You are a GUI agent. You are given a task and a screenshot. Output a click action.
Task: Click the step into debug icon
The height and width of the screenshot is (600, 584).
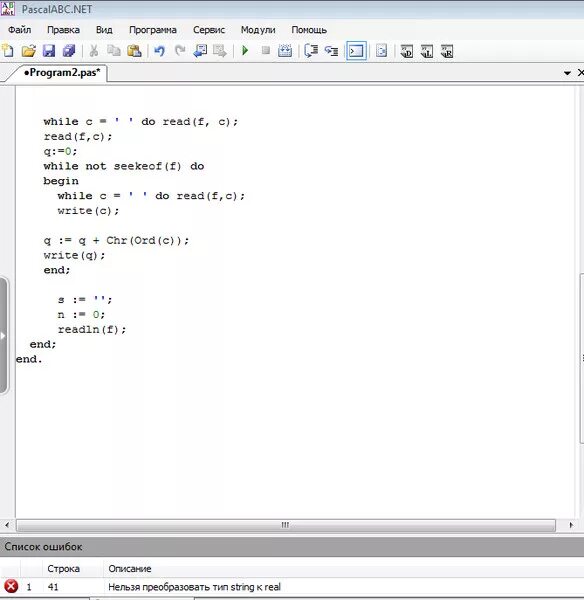point(311,51)
